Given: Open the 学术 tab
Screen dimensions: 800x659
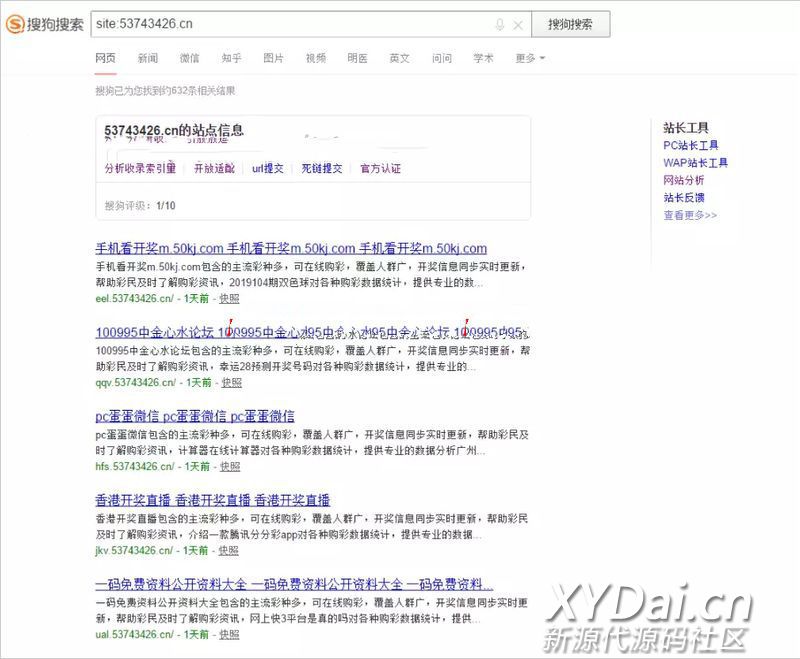Looking at the screenshot, I should [483, 58].
